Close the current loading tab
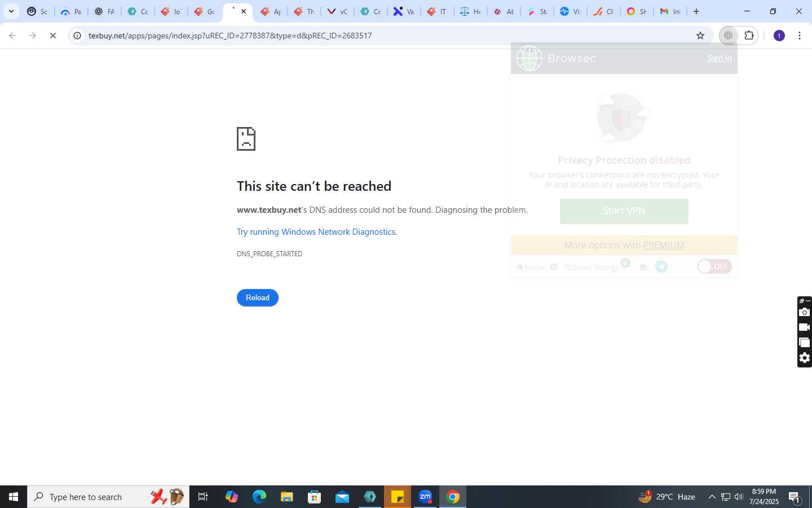 click(244, 11)
